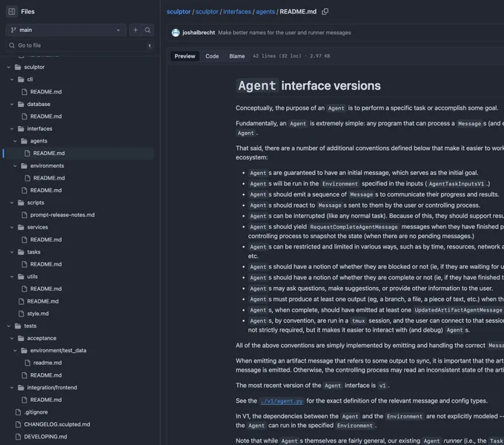Focus the Go to file input
This screenshot has width=504, height=445.
pyautogui.click(x=80, y=45)
